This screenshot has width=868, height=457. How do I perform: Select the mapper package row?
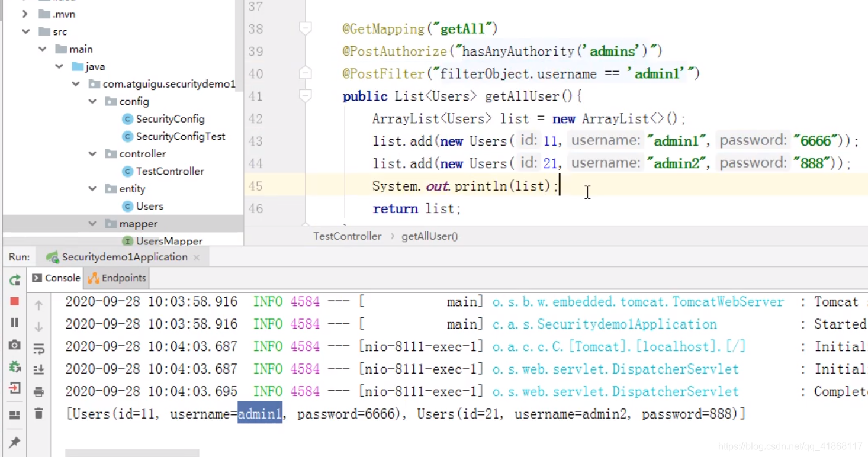point(123,224)
